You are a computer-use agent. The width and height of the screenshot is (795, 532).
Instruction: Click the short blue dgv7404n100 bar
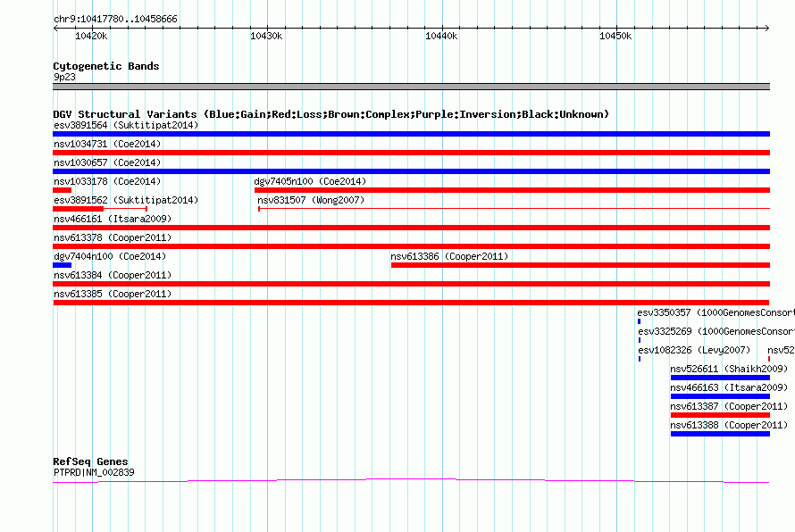[62, 265]
